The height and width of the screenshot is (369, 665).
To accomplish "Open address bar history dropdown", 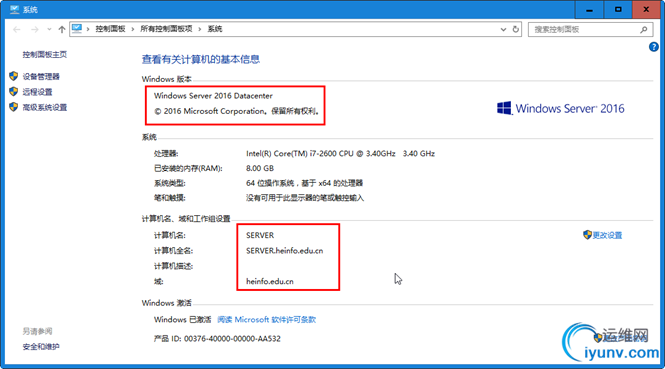I will 503,29.
